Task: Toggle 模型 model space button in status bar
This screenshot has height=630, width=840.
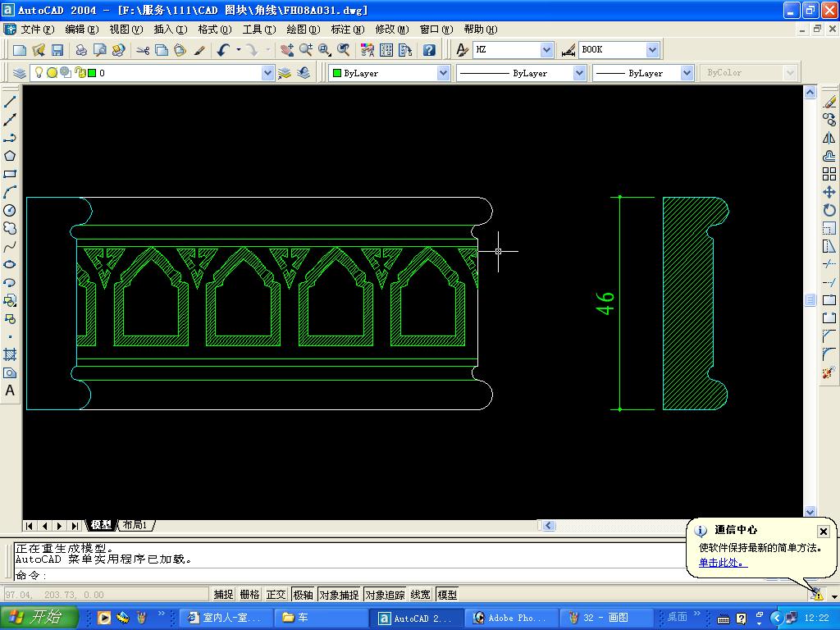Action: 447,595
